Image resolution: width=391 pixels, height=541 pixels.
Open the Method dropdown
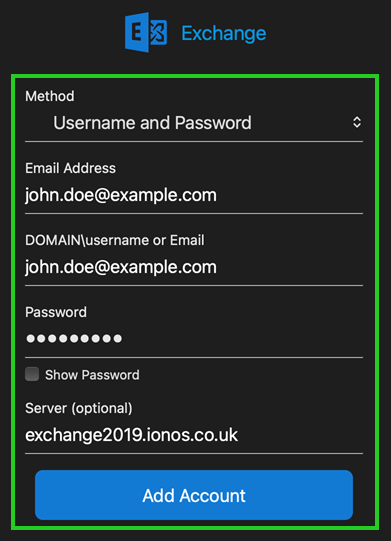point(194,123)
